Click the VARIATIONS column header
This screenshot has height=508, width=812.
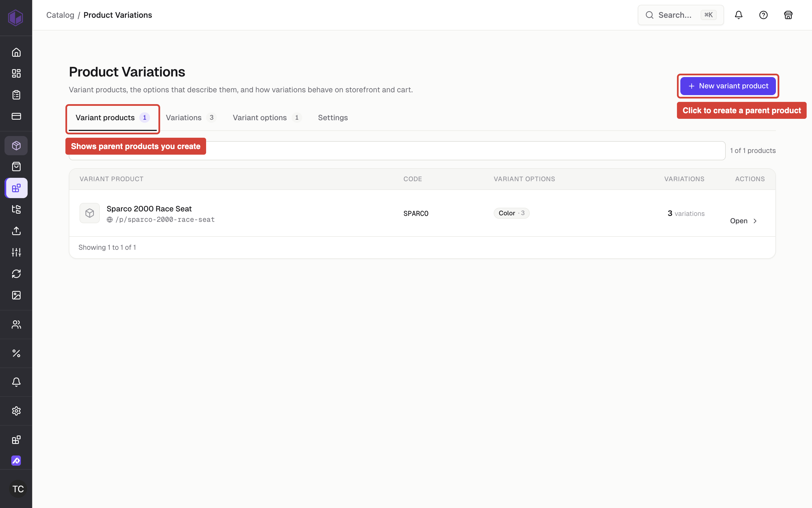[x=684, y=179]
